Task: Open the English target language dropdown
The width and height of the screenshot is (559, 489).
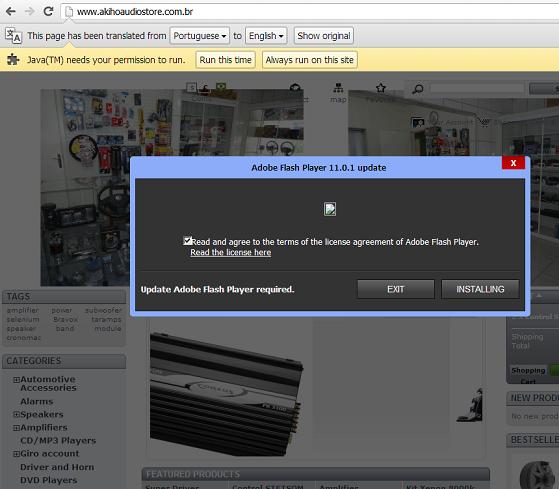Action: [x=266, y=36]
